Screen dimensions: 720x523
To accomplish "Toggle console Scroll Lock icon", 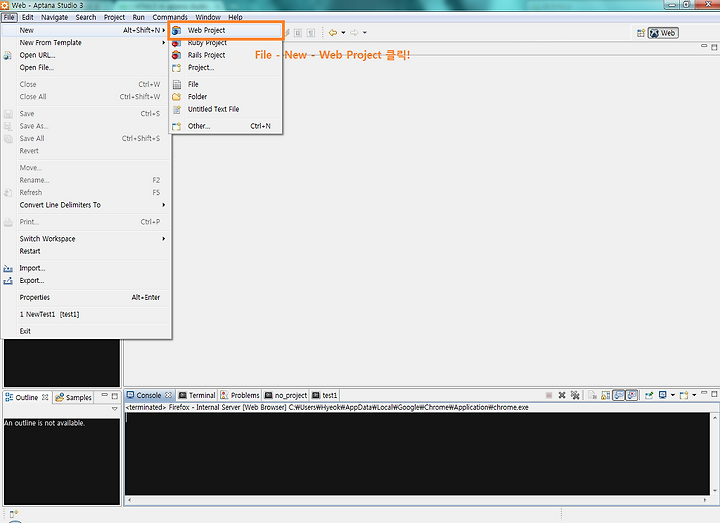I will 606,395.
